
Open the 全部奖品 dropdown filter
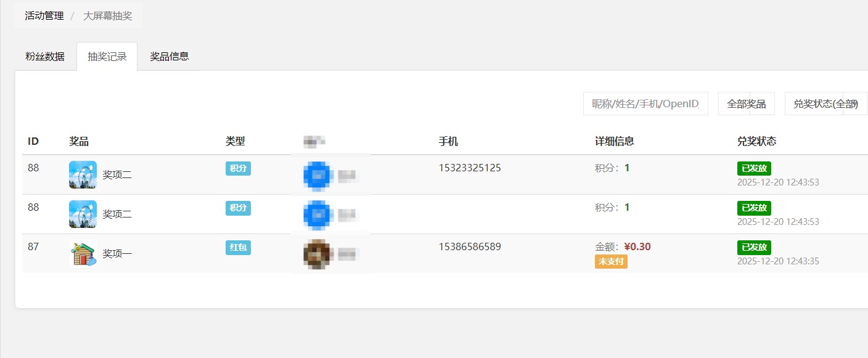click(746, 104)
